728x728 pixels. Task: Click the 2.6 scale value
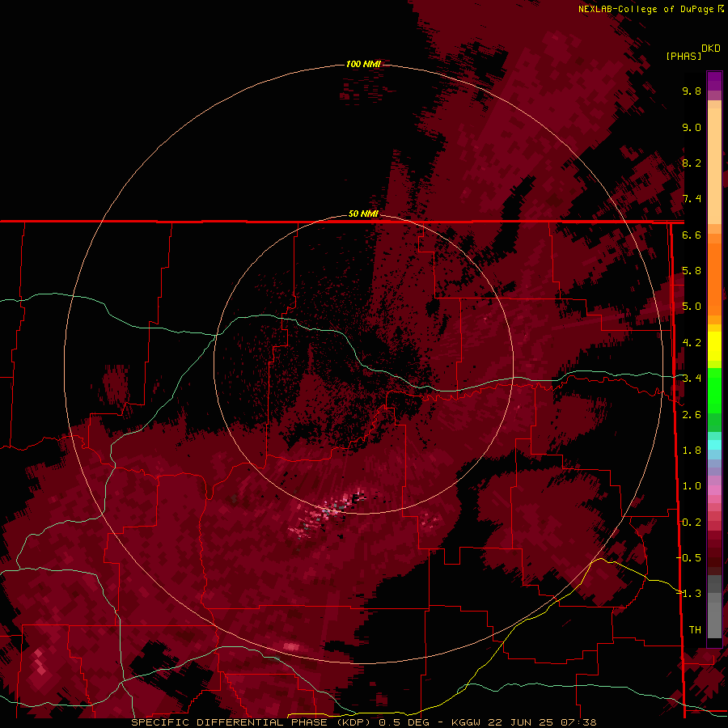click(692, 415)
